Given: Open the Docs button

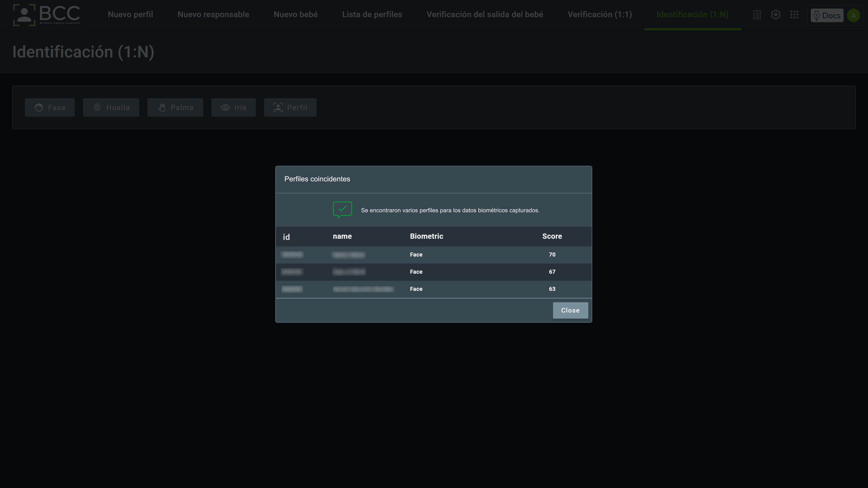Looking at the screenshot, I should 827,16.
